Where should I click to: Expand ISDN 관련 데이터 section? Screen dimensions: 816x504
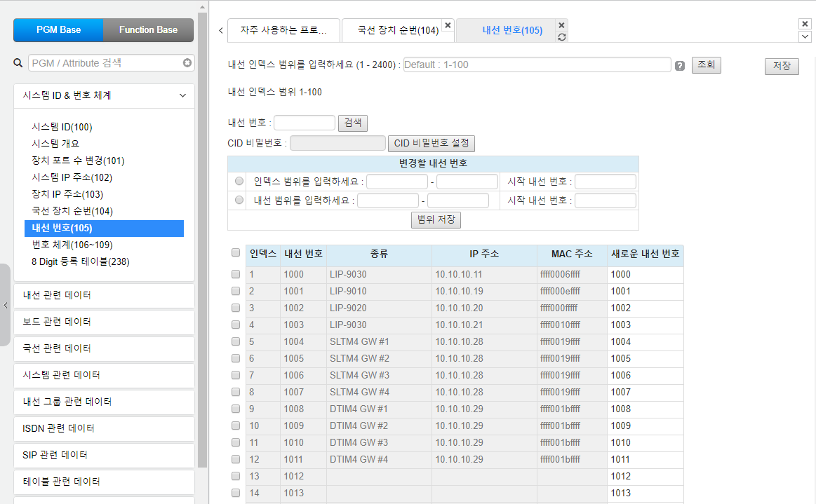(104, 428)
